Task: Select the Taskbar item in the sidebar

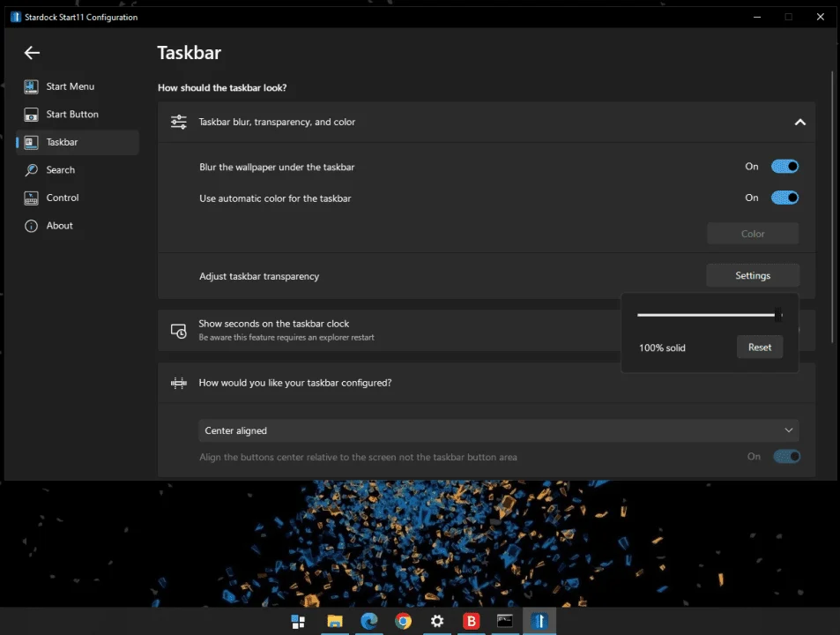Action: 78,142
